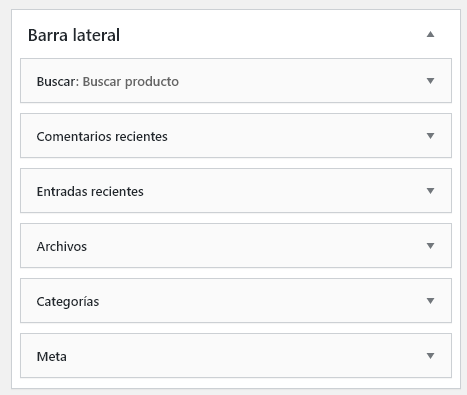The height and width of the screenshot is (395, 467).
Task: Open the Categorías widget title
Action: pyautogui.click(x=68, y=302)
